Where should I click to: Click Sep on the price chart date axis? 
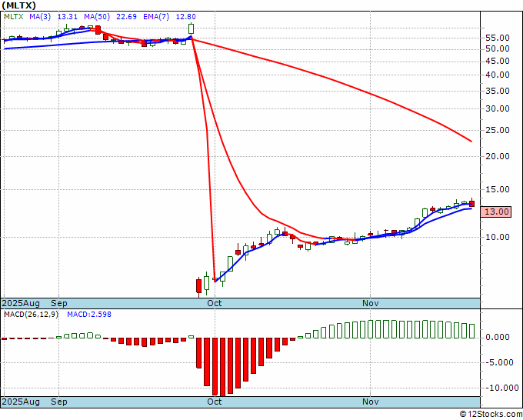pyautogui.click(x=59, y=303)
